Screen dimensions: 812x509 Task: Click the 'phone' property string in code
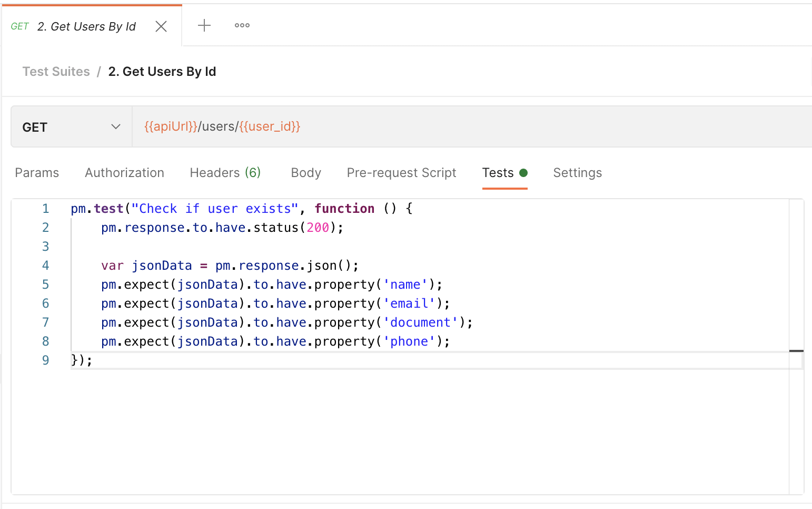tap(409, 341)
